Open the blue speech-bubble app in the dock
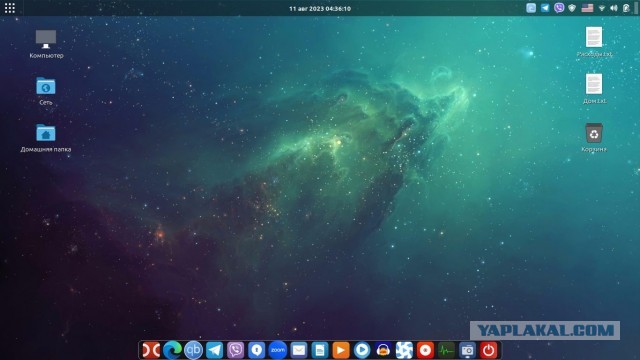The width and height of the screenshot is (640, 360). pyautogui.click(x=256, y=350)
